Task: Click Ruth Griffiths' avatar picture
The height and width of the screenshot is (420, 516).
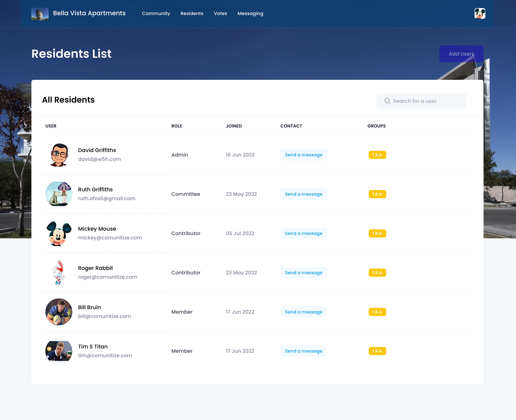Action: click(x=59, y=194)
